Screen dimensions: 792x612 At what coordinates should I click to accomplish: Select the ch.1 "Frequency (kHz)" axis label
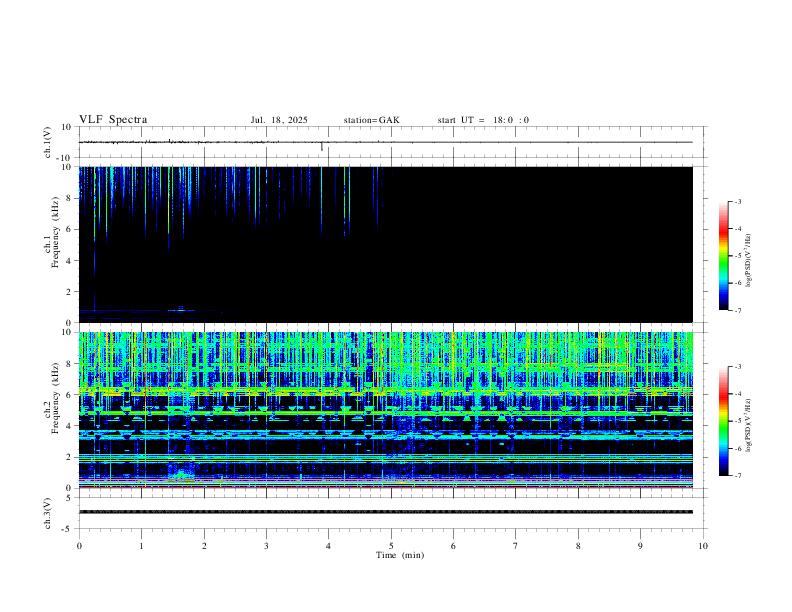55,232
